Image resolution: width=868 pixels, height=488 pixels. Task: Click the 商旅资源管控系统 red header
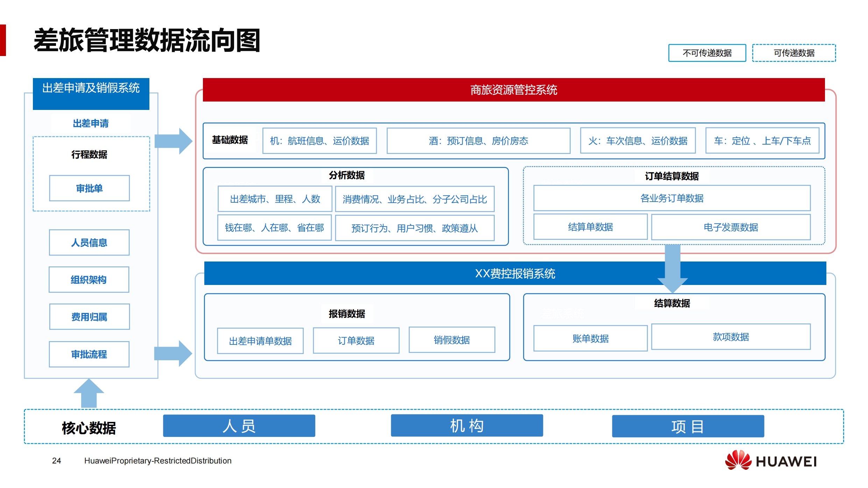tap(514, 90)
